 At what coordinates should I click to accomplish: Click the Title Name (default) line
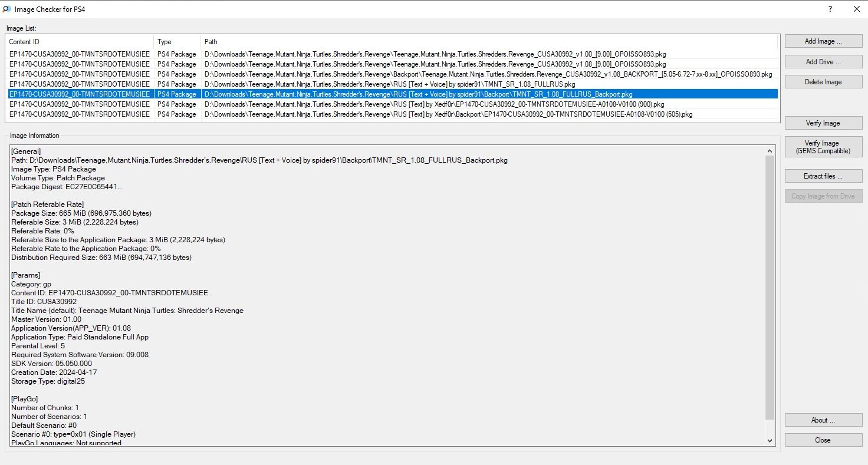coord(127,311)
